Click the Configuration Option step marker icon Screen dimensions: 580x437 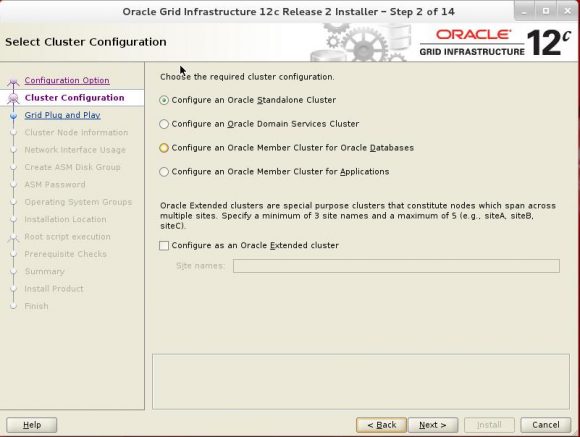coord(13,82)
